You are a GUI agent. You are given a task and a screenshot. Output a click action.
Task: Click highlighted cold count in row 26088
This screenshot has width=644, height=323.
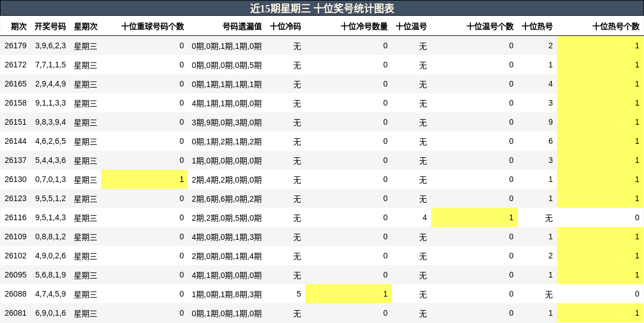(348, 294)
